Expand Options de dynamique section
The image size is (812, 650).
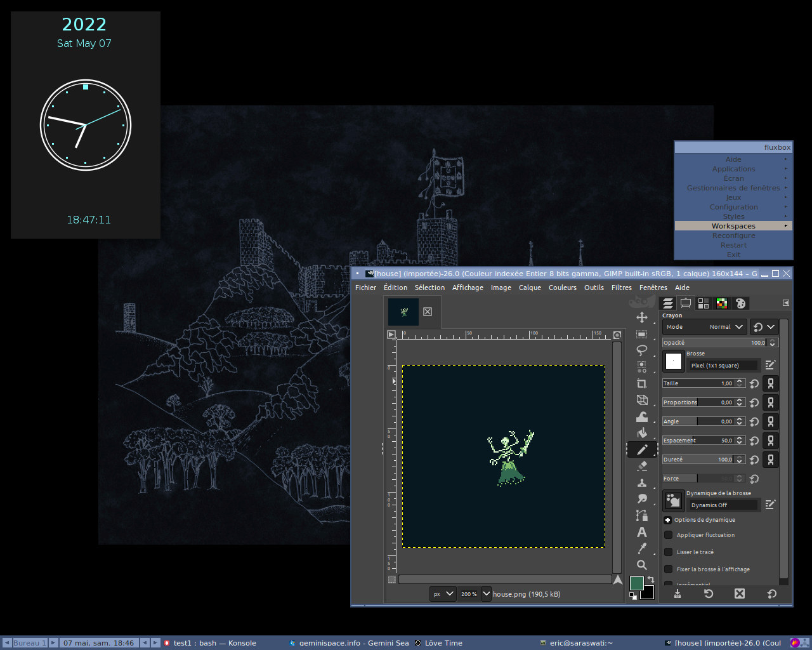pyautogui.click(x=667, y=520)
